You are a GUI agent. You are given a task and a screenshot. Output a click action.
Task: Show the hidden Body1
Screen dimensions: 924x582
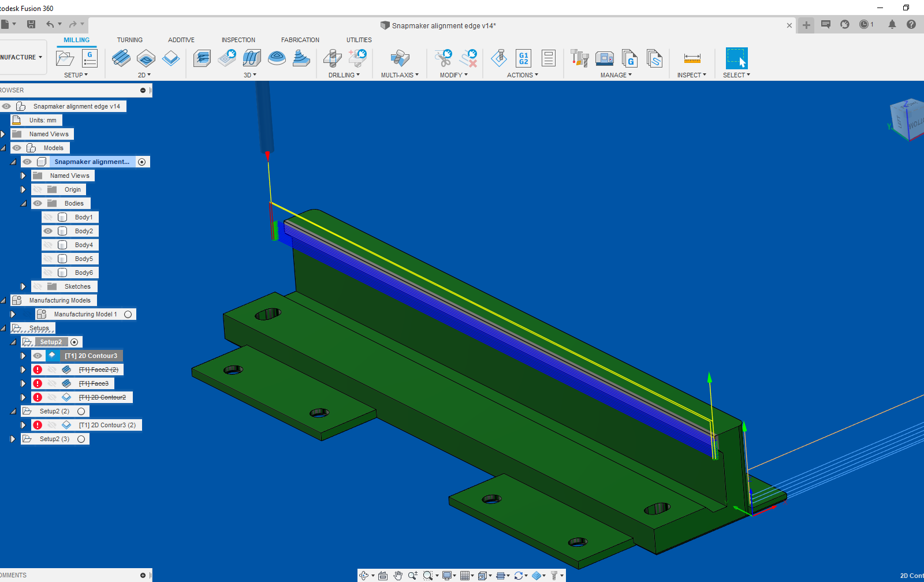click(x=49, y=217)
